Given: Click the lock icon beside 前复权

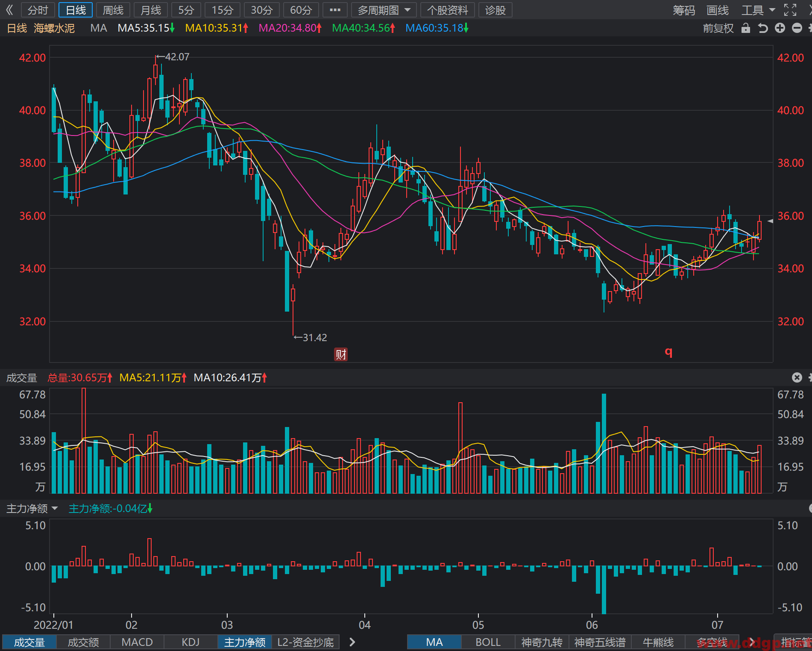Looking at the screenshot, I should (746, 28).
